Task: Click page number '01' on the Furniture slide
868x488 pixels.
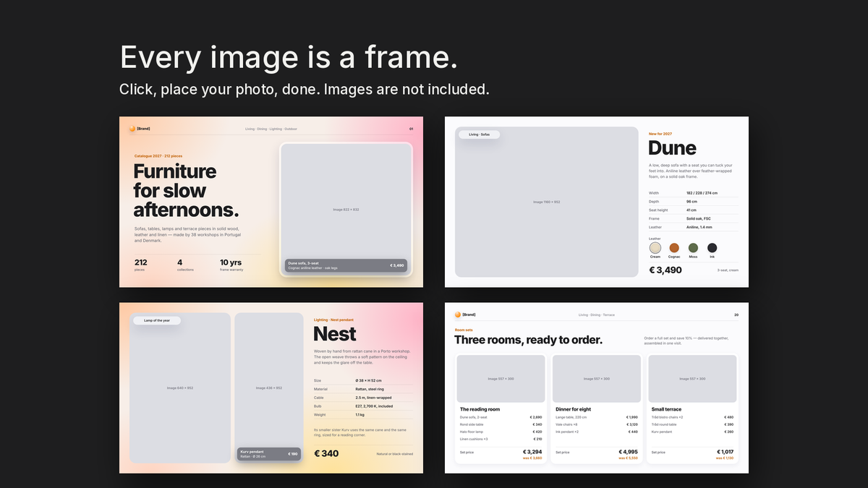Action: [x=412, y=129]
